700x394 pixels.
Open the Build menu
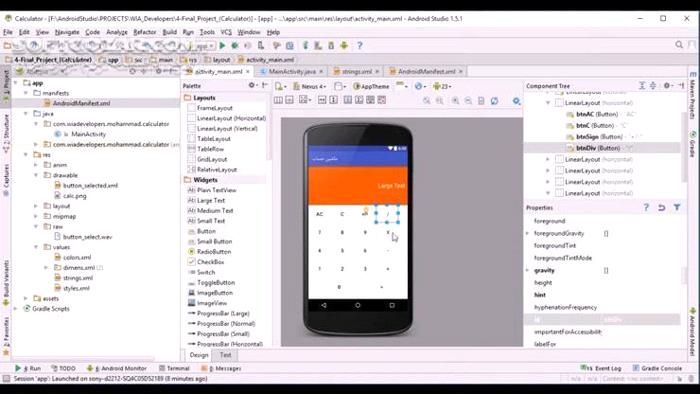[170, 32]
